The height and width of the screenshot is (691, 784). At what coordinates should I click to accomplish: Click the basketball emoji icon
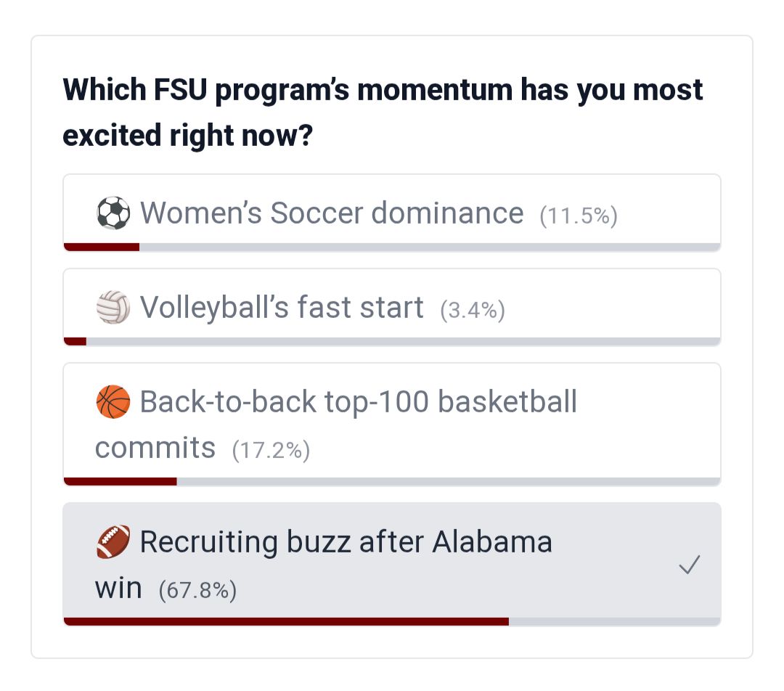point(113,401)
